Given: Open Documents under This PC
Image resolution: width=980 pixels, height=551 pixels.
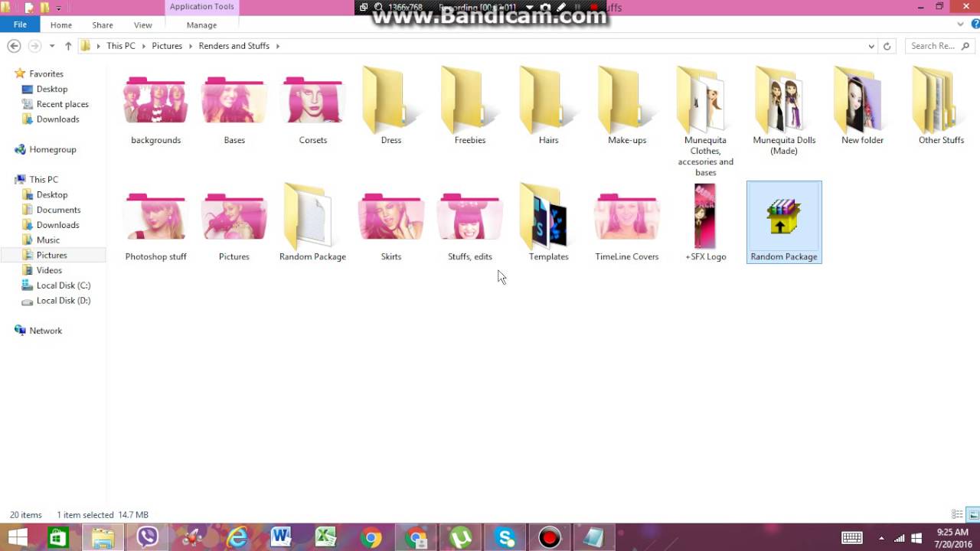Looking at the screenshot, I should point(58,210).
